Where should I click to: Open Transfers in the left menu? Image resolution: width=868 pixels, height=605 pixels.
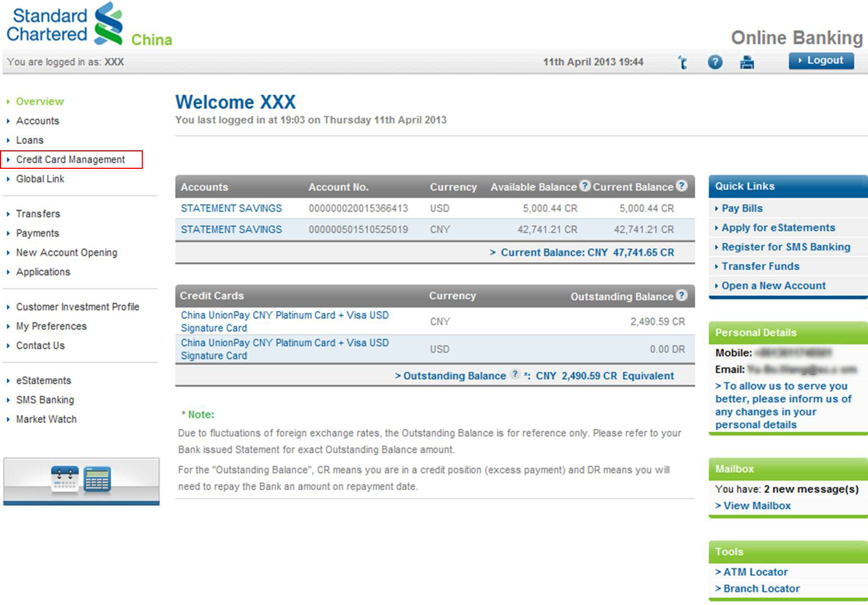click(38, 214)
